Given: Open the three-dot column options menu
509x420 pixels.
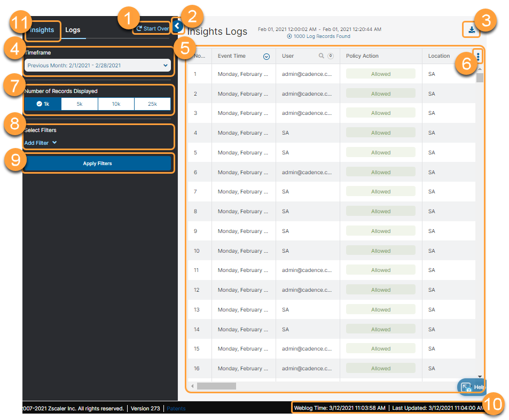Looking at the screenshot, I should [478, 56].
